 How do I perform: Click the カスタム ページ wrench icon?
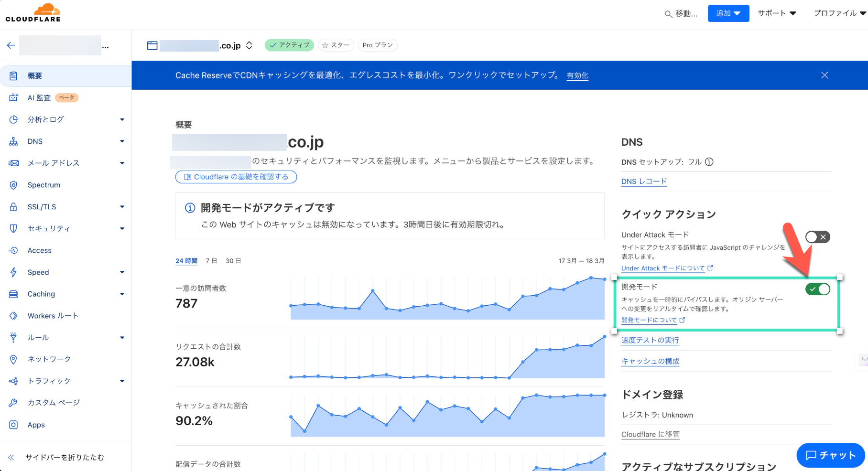coord(13,403)
